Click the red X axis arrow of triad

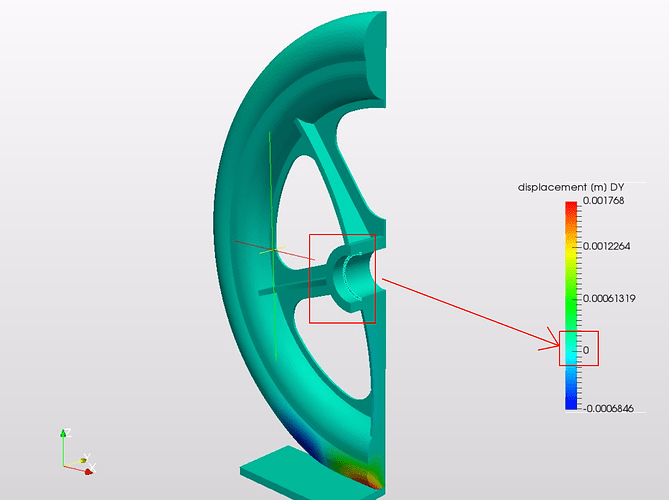point(88,471)
